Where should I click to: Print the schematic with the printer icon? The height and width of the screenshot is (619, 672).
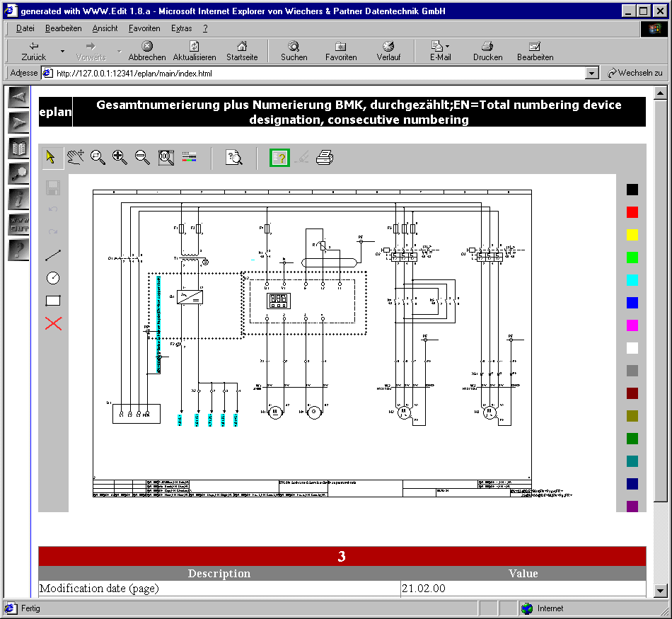pos(325,157)
